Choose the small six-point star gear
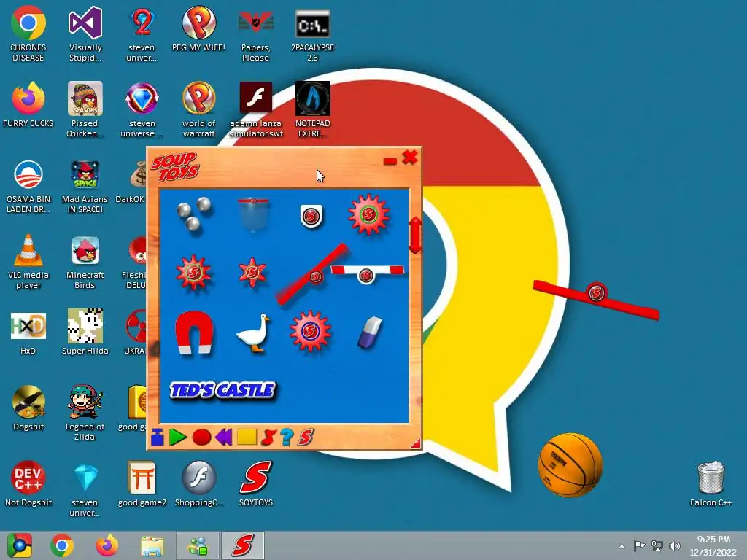This screenshot has width=747, height=560. click(x=252, y=273)
